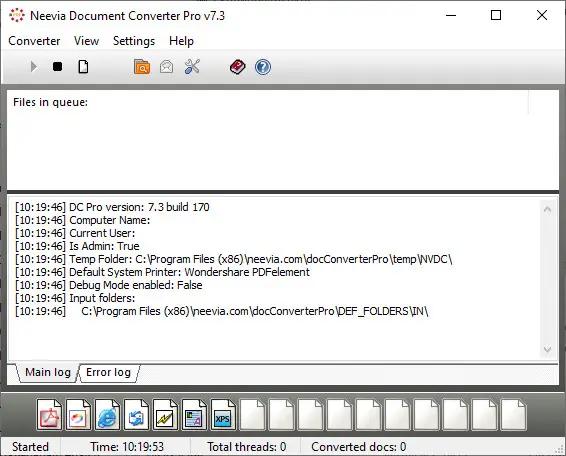Click the DEF_FOLDERS\IN\ path log line
This screenshot has height=456, width=566.
(x=222, y=311)
